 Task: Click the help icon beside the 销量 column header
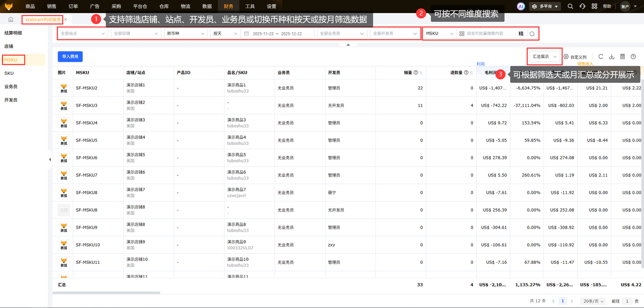click(416, 73)
